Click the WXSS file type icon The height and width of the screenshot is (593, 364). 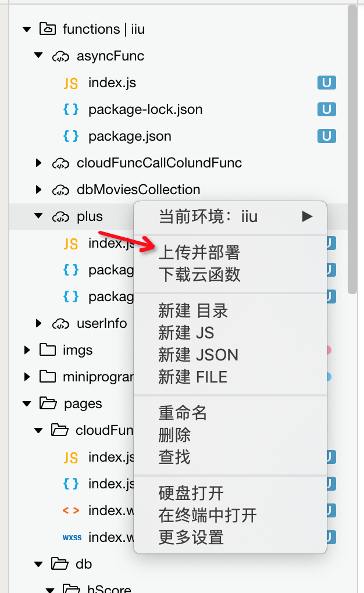point(72,537)
